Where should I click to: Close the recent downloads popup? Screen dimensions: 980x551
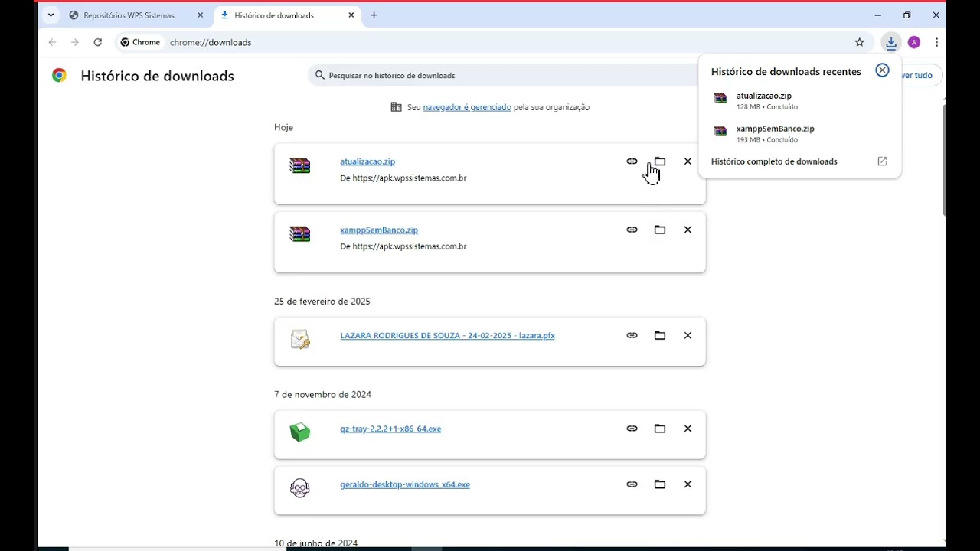[882, 70]
